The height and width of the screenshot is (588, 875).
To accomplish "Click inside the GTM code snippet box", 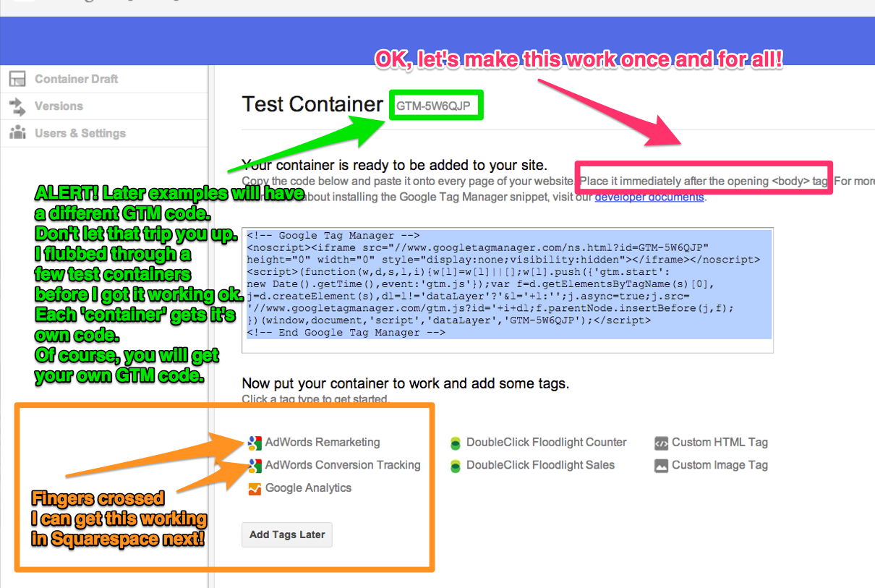I will [508, 289].
